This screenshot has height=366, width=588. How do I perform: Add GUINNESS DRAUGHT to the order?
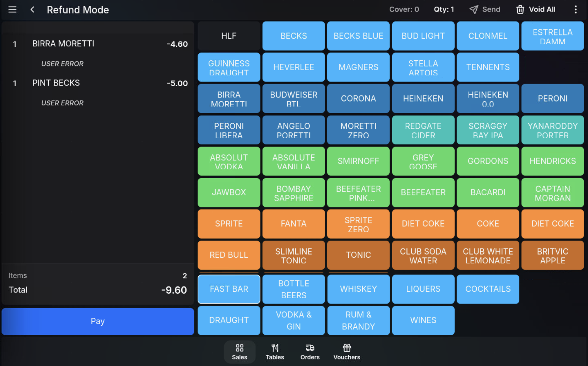pos(229,67)
